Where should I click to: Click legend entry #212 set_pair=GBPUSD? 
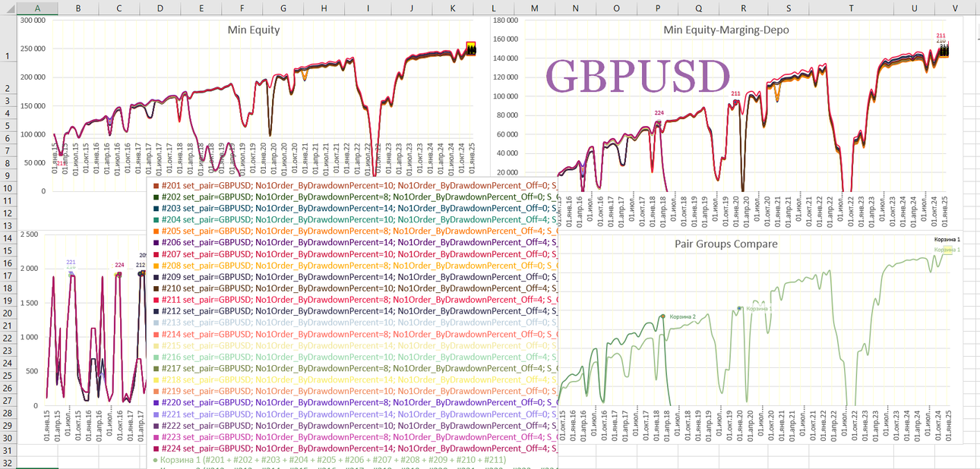tap(357, 311)
